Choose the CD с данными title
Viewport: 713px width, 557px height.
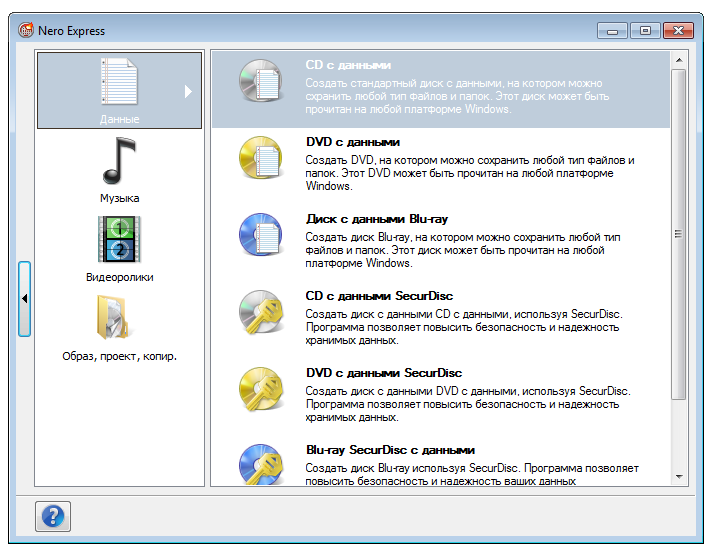348,65
